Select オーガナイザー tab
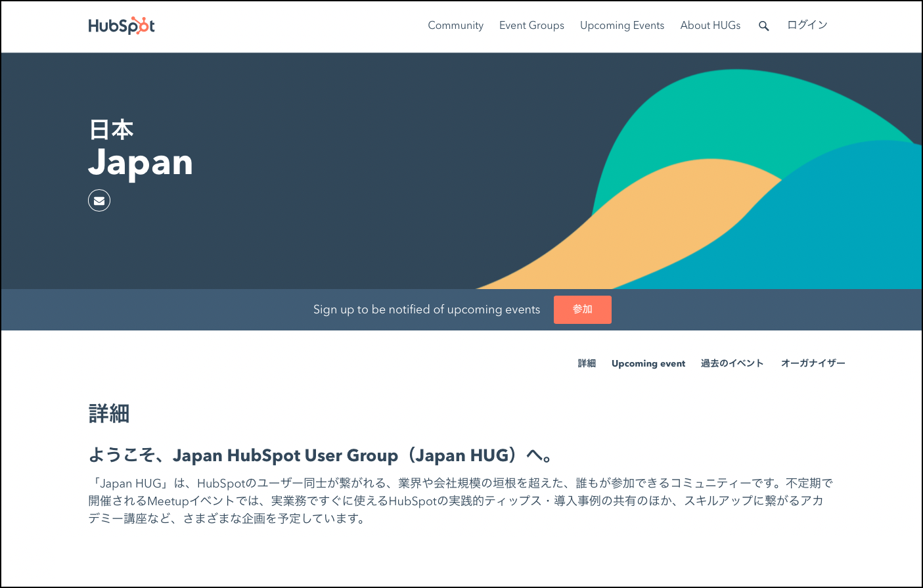923x588 pixels. click(813, 363)
